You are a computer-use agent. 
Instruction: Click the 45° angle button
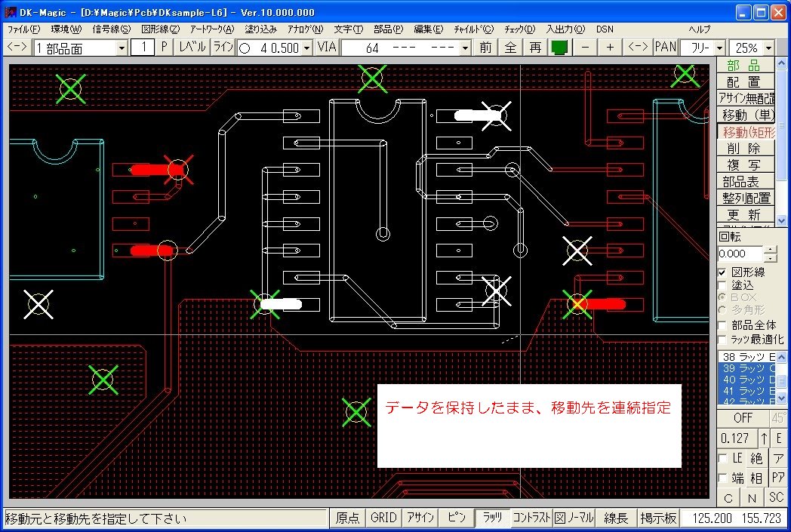[778, 418]
